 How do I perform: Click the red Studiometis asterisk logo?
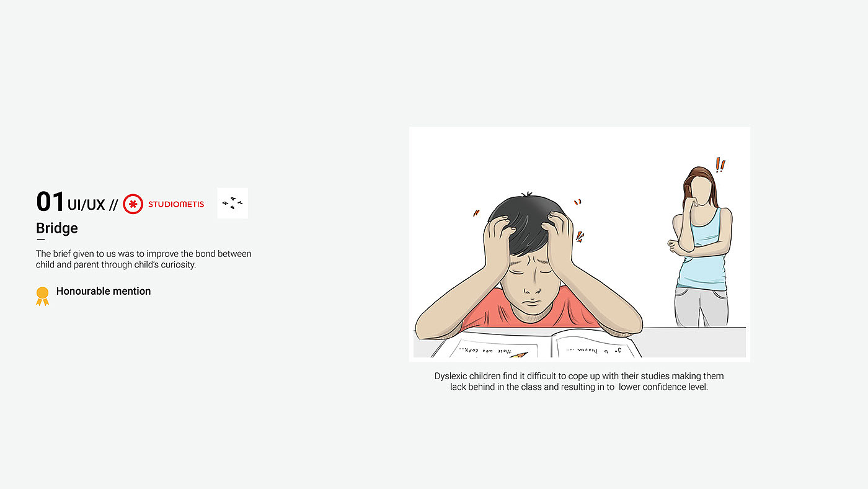pos(133,204)
